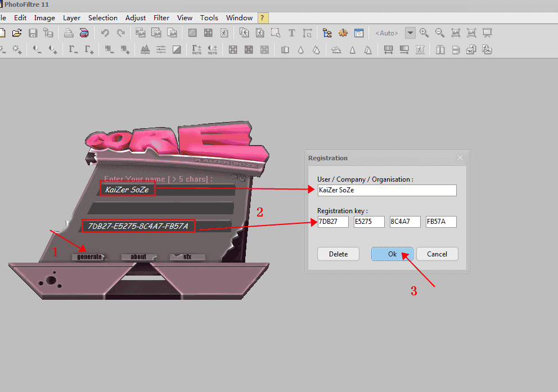Screen dimensions: 558x392
Task: Open the Selection menu
Action: tap(103, 18)
